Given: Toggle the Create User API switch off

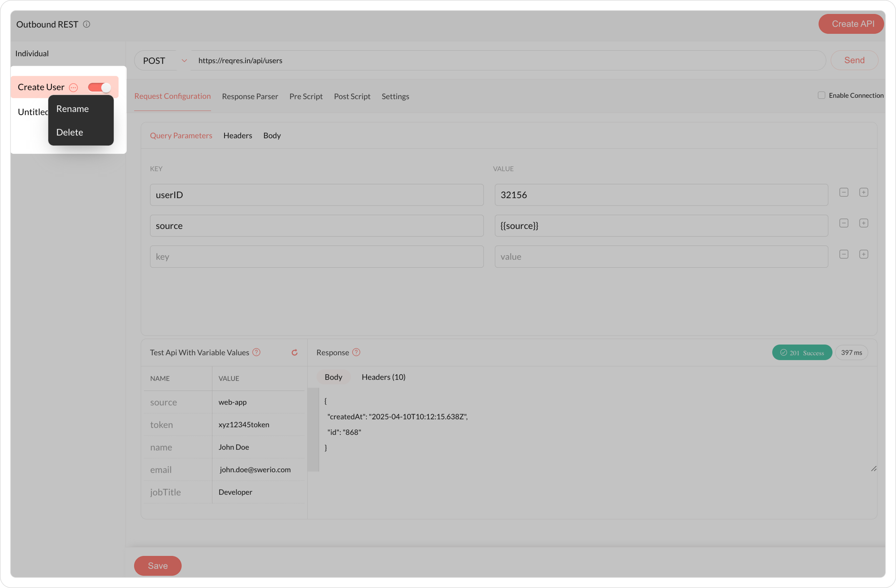Looking at the screenshot, I should [x=99, y=87].
